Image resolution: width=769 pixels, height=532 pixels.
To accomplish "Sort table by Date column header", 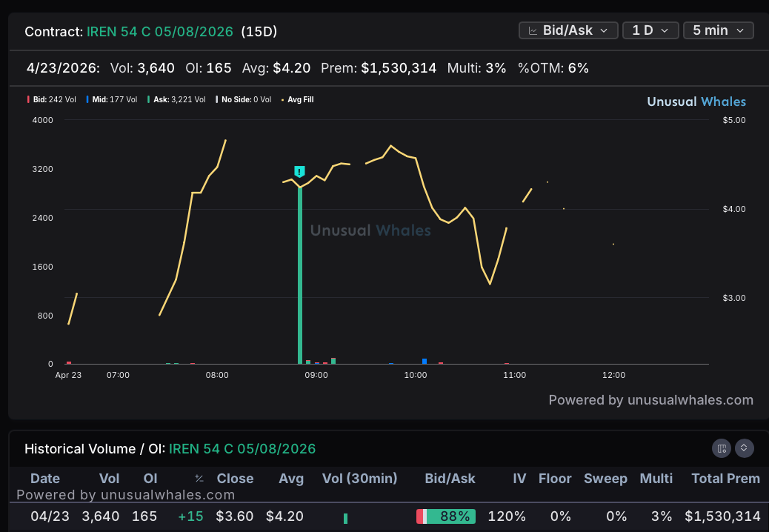I will (45, 479).
